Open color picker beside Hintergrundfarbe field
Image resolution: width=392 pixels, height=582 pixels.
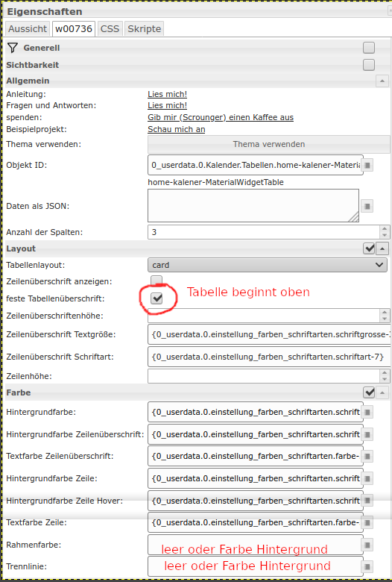[367, 412]
